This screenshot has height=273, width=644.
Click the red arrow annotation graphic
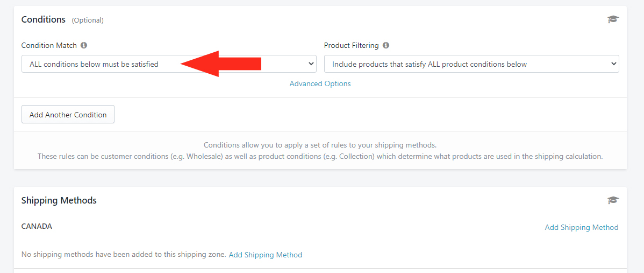[x=221, y=64]
